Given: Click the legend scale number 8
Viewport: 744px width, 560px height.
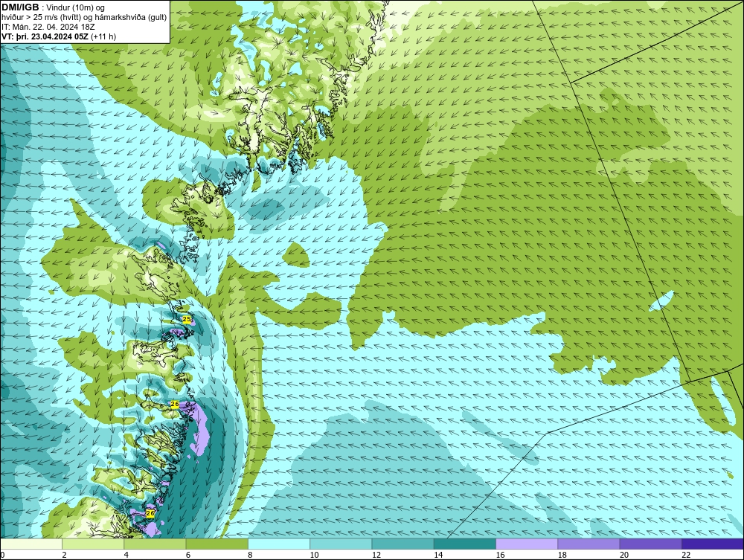Looking at the screenshot, I should (x=250, y=555).
